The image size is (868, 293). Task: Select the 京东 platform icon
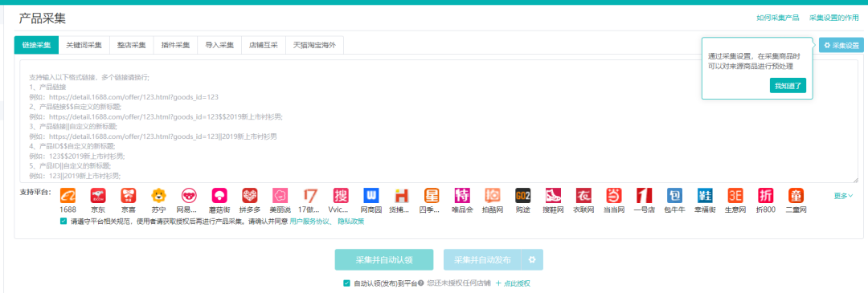pyautogui.click(x=98, y=196)
